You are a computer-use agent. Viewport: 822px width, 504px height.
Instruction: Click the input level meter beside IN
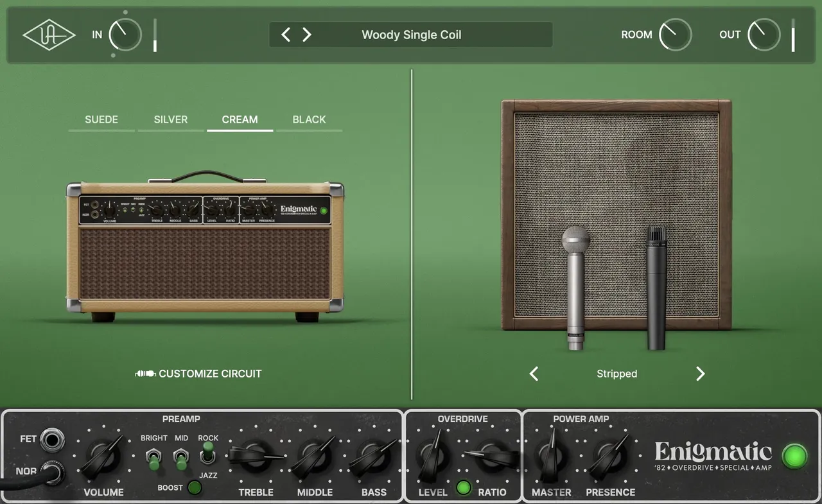[155, 35]
